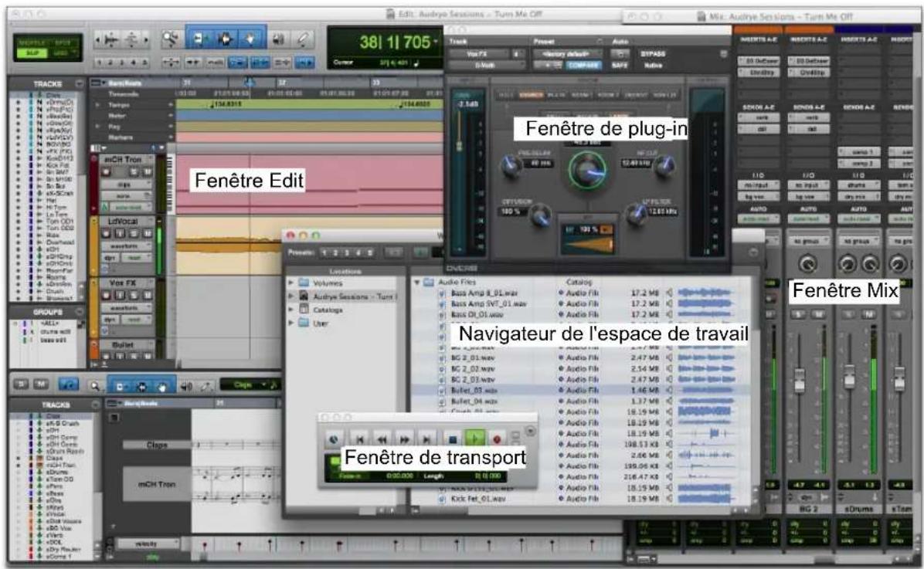Viewport: 924px width, 569px height.
Task: Preview Bass Amp SVT_01.wav with speaker icon
Action: coord(669,304)
